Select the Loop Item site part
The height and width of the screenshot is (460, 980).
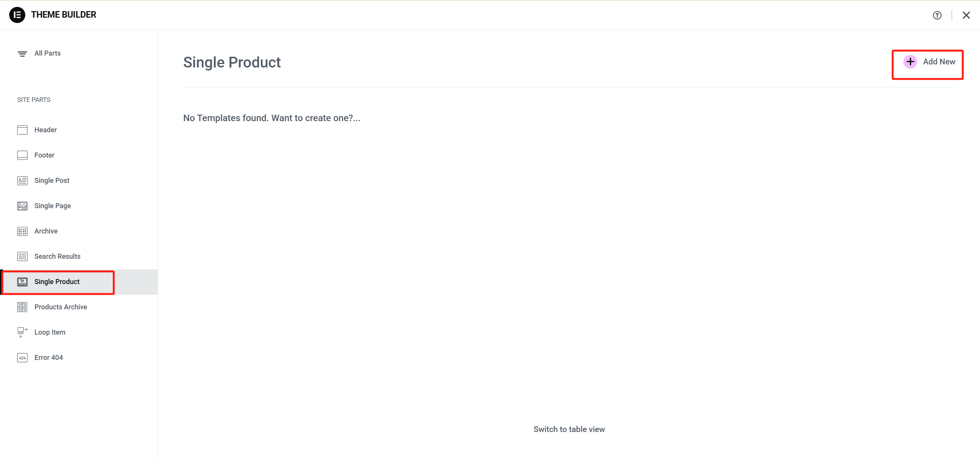[x=50, y=332]
